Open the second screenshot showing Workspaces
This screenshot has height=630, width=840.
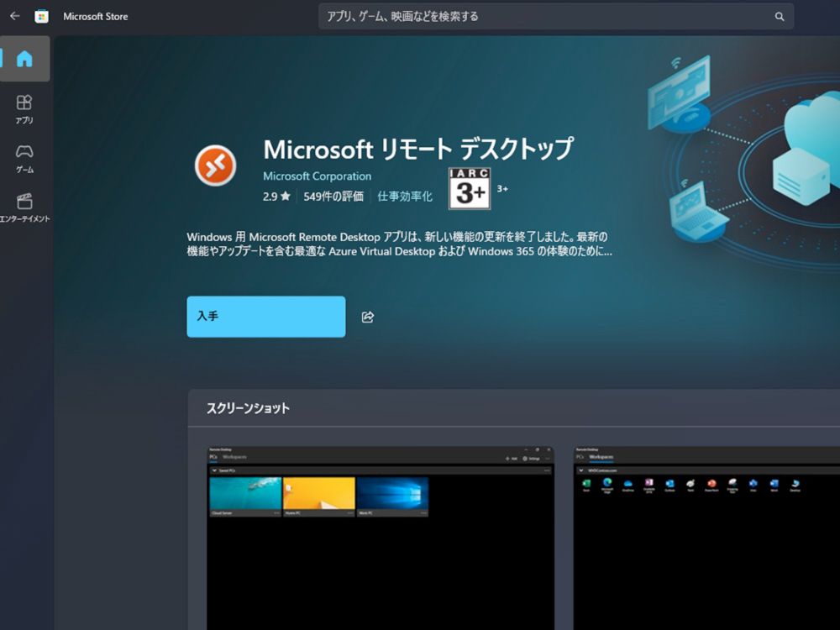tap(706, 538)
